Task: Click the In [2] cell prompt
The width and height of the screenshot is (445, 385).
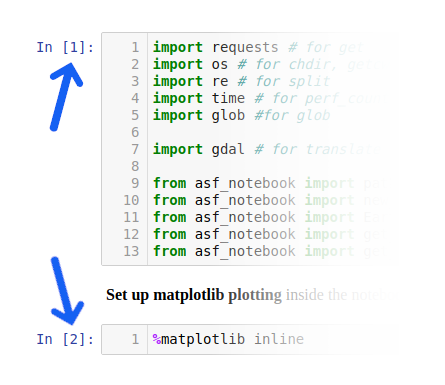Action: point(65,339)
